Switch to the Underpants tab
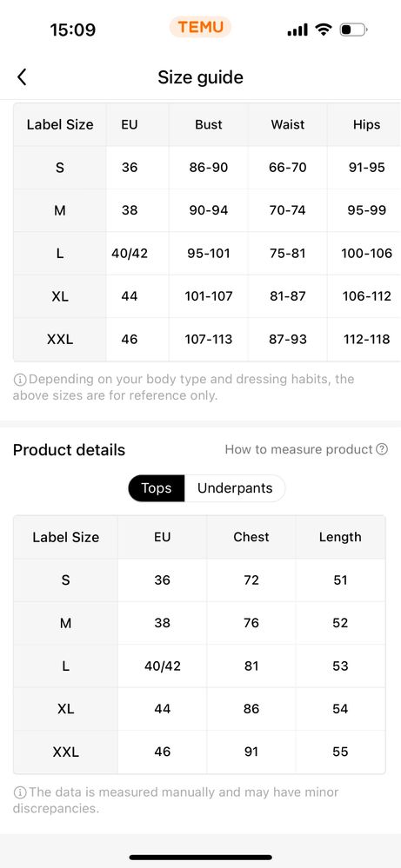This screenshot has width=401, height=868. pyautogui.click(x=235, y=488)
